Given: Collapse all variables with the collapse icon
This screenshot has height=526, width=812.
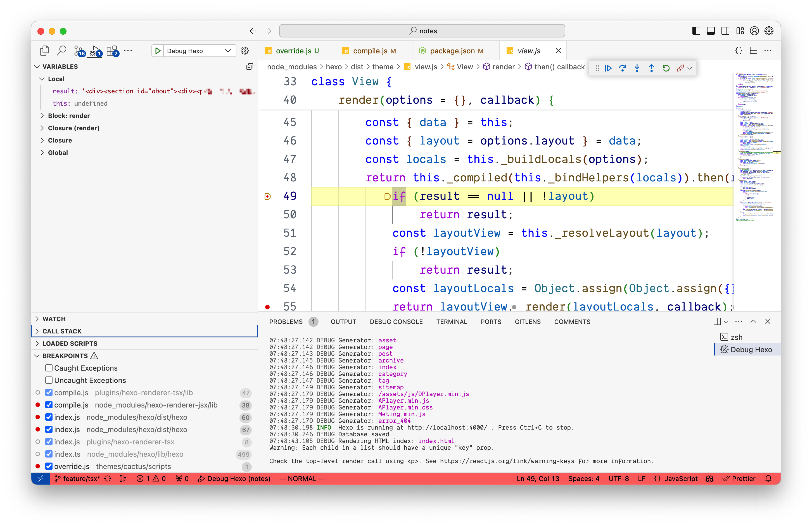Looking at the screenshot, I should [250, 67].
